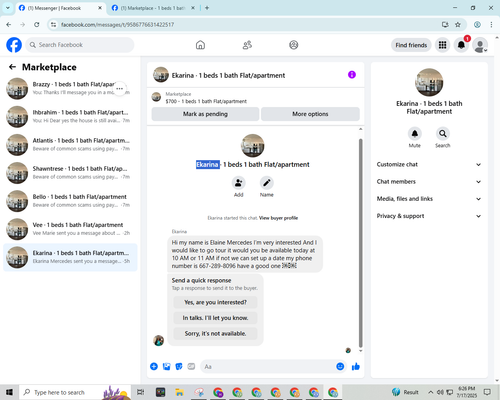Viewport: 500px width, 400px height.
Task: Open Task View on taskbar
Action: [x=141, y=392]
